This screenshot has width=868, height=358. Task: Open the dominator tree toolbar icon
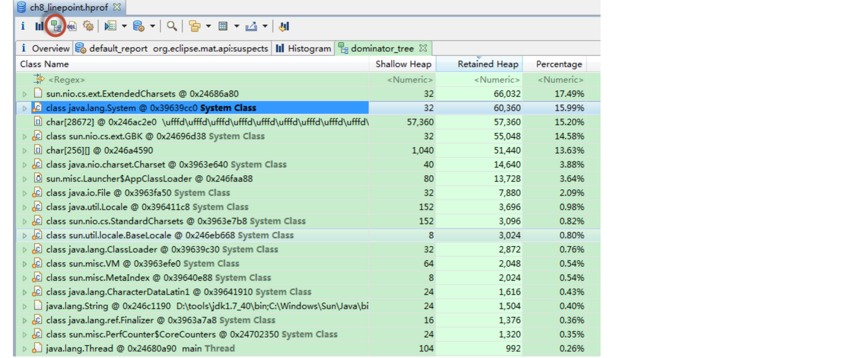pos(56,26)
